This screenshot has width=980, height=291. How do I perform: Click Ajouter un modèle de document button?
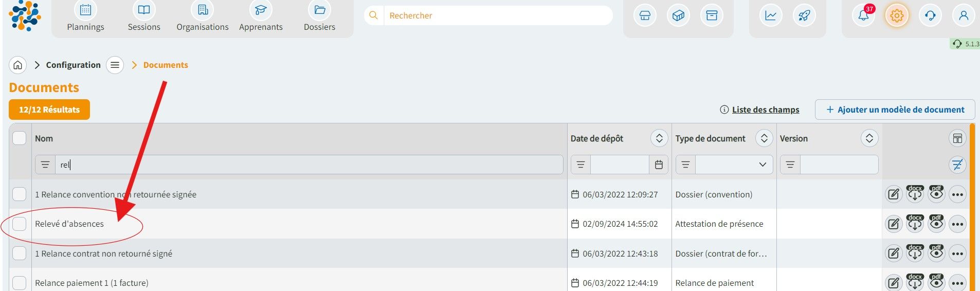tap(895, 110)
